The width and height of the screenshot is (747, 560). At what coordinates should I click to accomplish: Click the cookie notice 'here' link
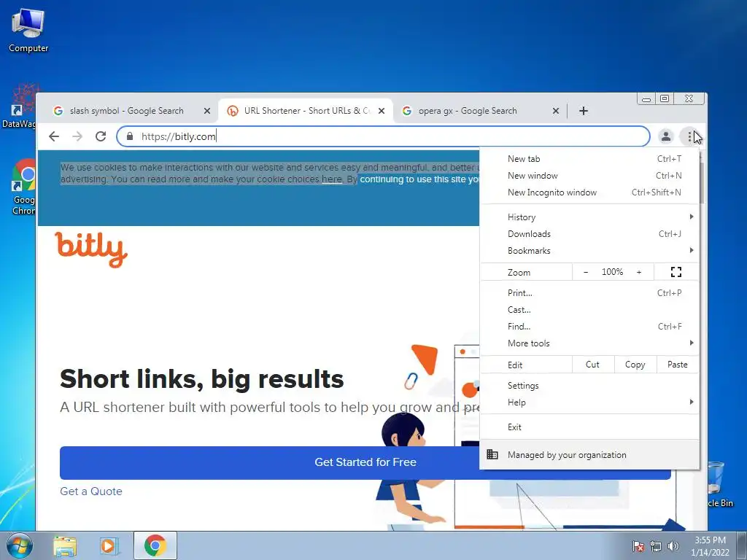click(332, 179)
